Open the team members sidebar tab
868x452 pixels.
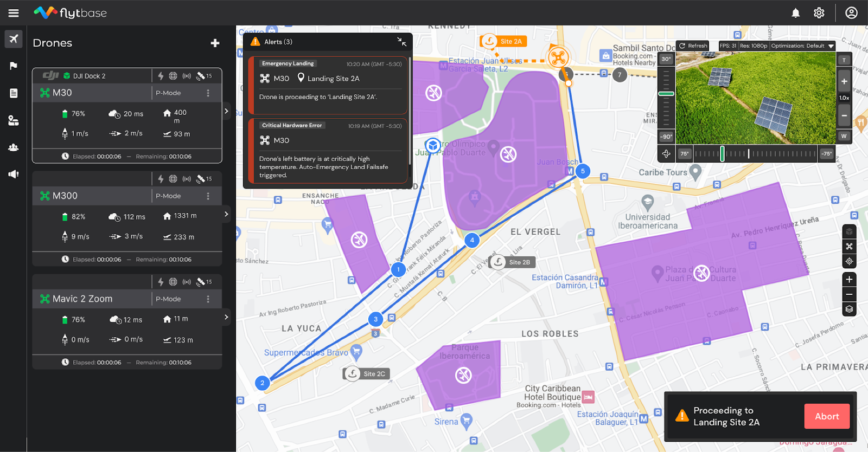point(14,147)
